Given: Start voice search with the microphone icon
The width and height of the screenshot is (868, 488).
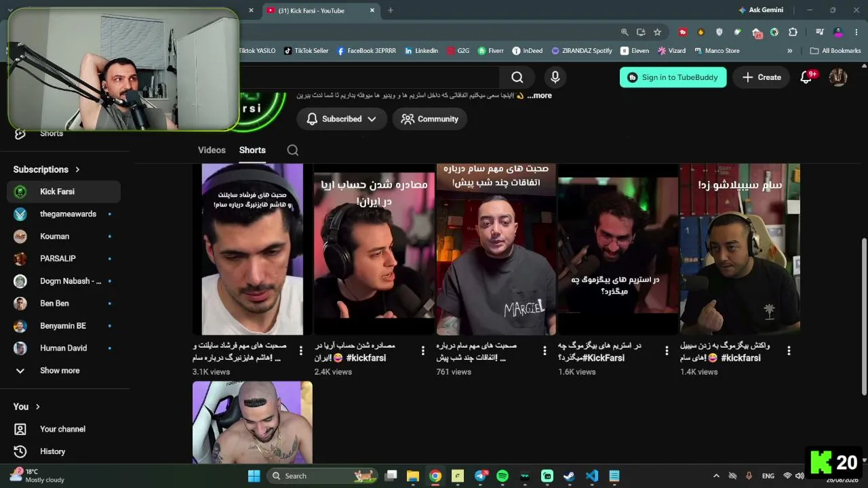Looking at the screenshot, I should 555,77.
